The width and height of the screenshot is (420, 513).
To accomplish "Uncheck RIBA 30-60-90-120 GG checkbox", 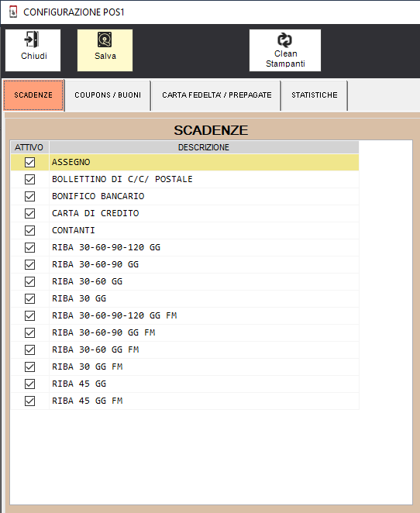I will coord(29,247).
